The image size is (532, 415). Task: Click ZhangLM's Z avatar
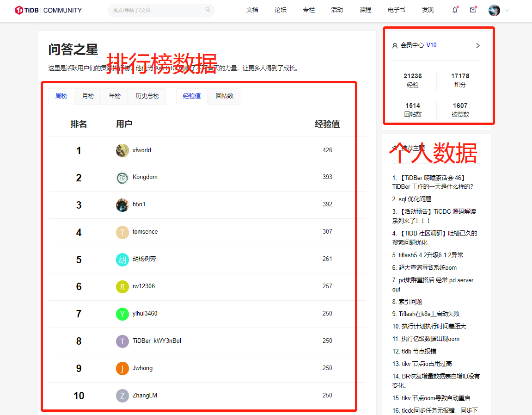(x=122, y=396)
